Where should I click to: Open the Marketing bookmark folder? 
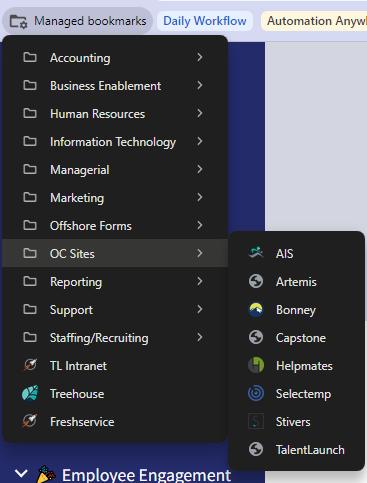click(115, 198)
